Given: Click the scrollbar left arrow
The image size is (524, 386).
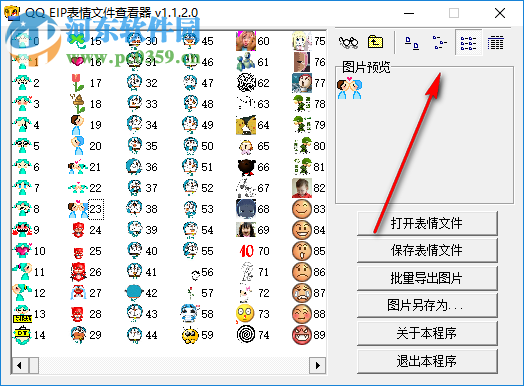Looking at the screenshot, I should pos(20,365).
